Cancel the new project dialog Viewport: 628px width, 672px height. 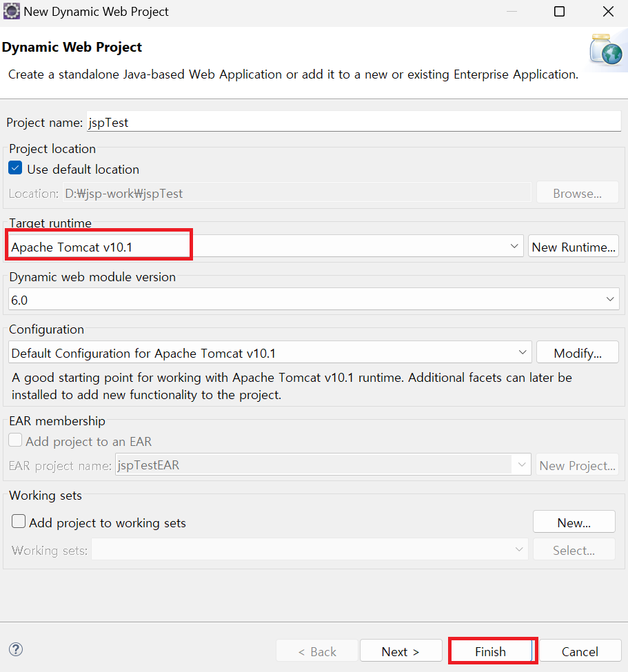click(580, 651)
